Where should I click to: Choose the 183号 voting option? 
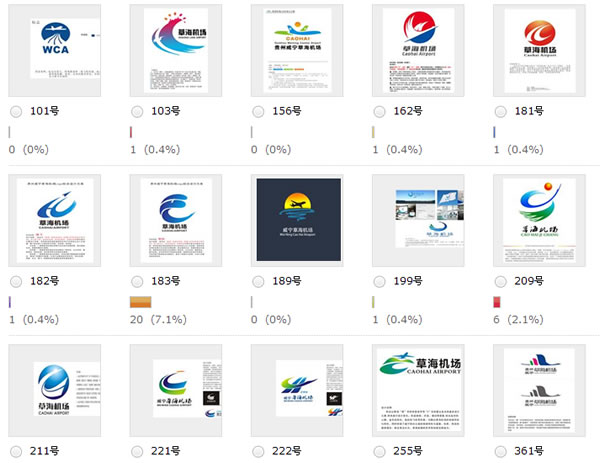tap(137, 282)
